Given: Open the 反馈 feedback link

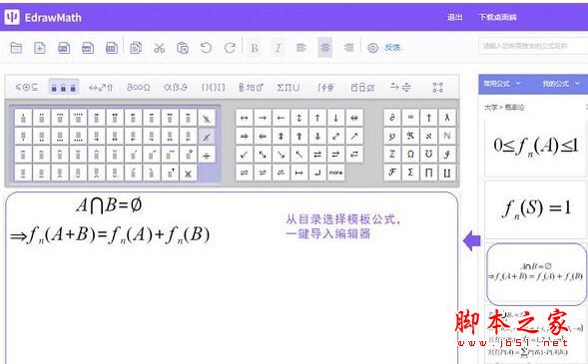Looking at the screenshot, I should pos(392,48).
